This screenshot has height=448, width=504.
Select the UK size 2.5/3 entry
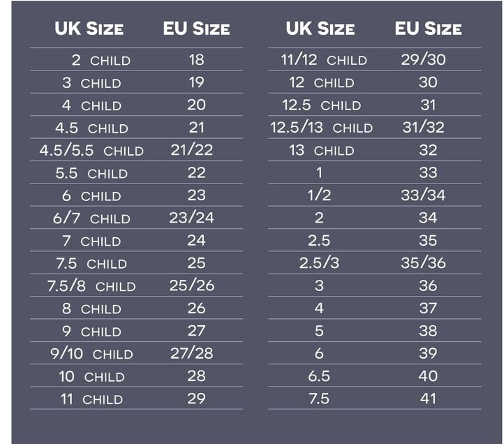tap(319, 263)
